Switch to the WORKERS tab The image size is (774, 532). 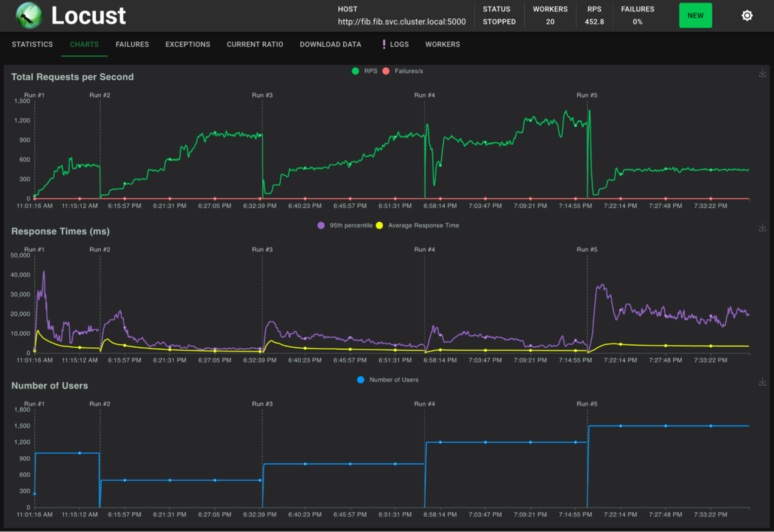point(442,44)
